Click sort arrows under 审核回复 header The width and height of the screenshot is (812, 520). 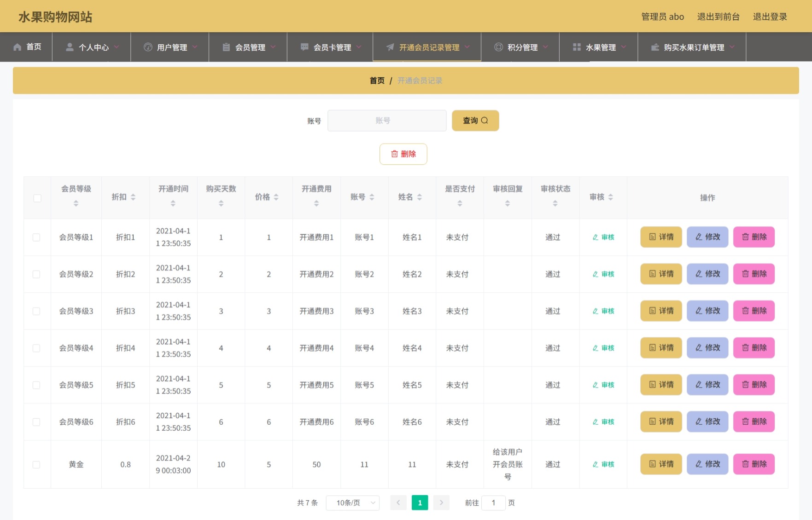coord(508,203)
